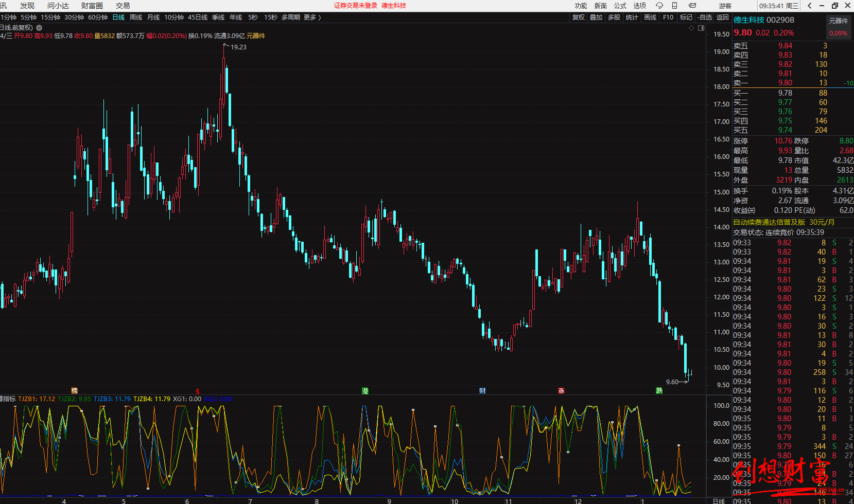Switch to 1分钟 period
Screen dimensions: 854x504
pos(8,17)
